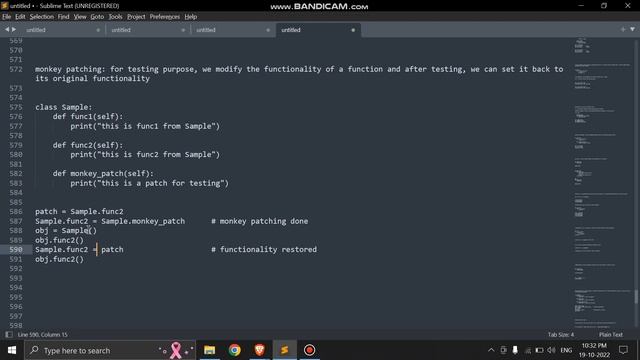The image size is (640, 360).
Task: Click line number 590 in gutter
Action: tap(16, 249)
